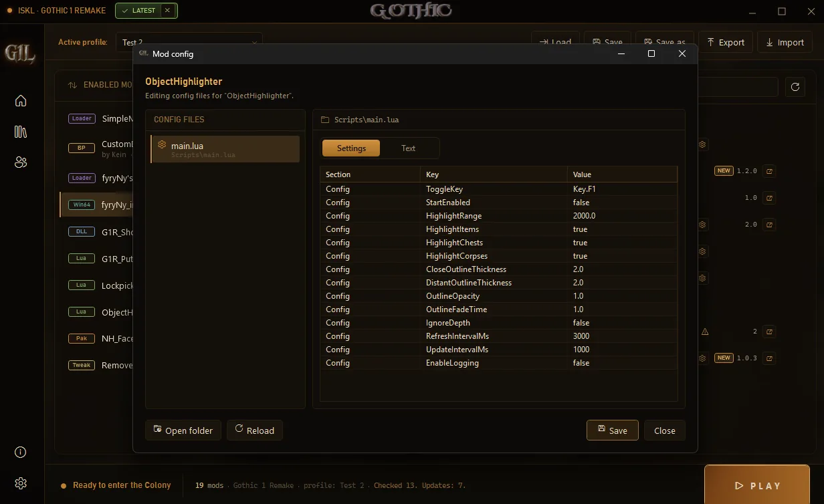Click the Win64 tag on fyryNy_ row

coord(82,205)
